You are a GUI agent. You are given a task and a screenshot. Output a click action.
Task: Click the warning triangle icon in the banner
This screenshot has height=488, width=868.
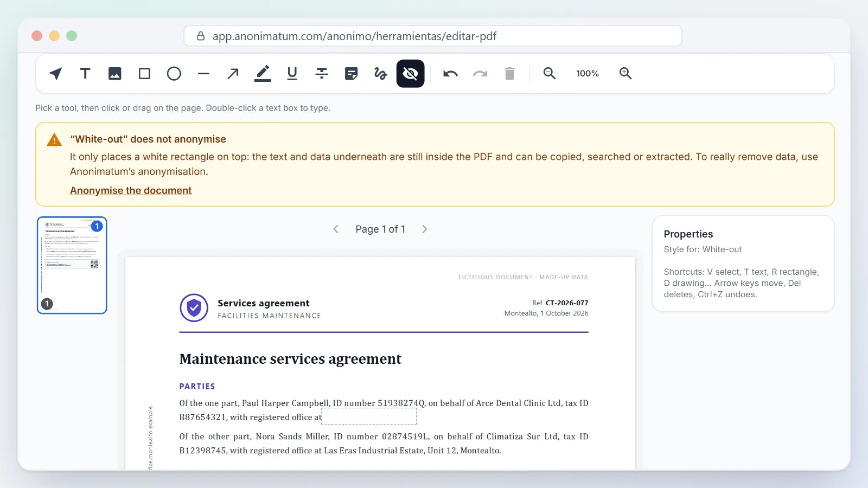click(54, 140)
